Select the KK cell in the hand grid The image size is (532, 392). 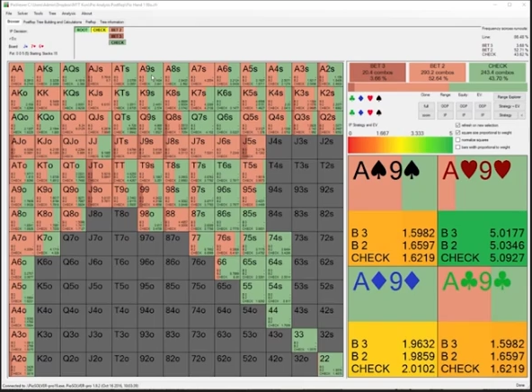click(x=48, y=99)
